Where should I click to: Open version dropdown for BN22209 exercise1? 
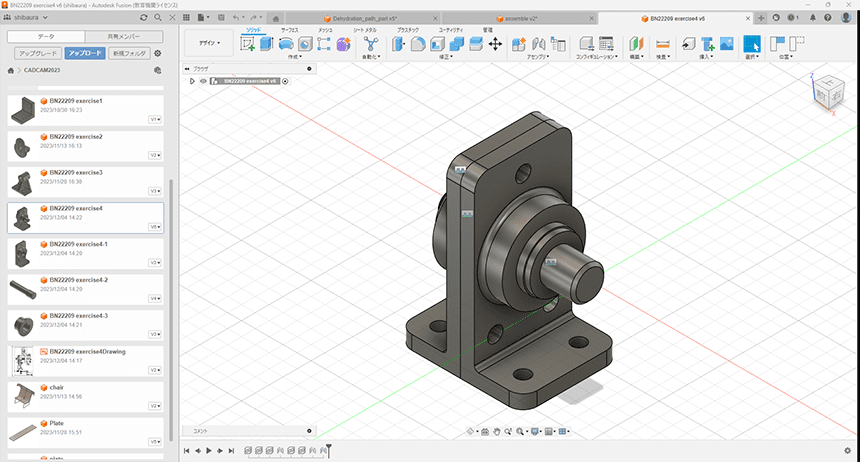point(154,119)
